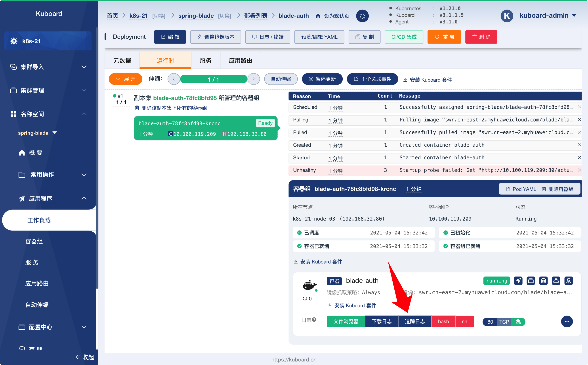The width and height of the screenshot is (588, 365).
Task: Click the 暂停更新 pause button
Action: pos(322,79)
